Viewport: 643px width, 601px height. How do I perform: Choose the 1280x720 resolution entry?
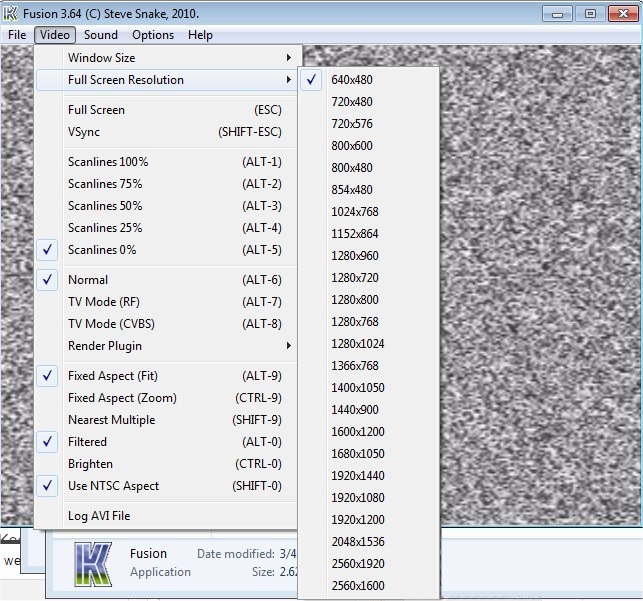pyautogui.click(x=355, y=278)
